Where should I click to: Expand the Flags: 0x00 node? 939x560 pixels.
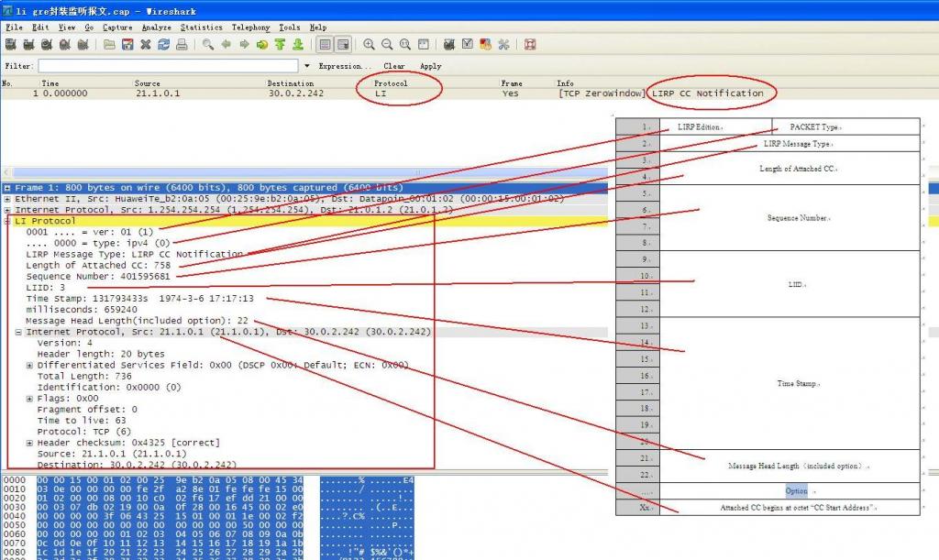pos(29,399)
